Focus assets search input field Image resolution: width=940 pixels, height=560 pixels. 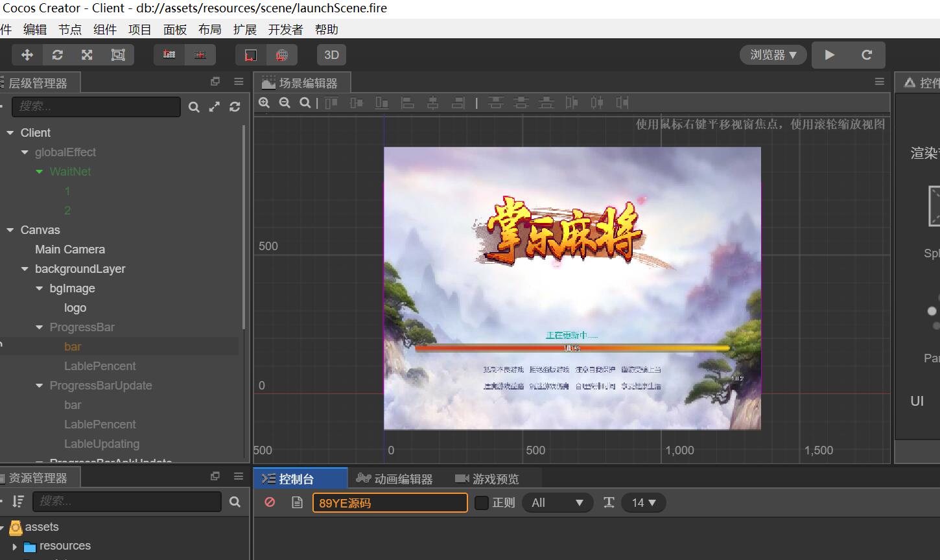pyautogui.click(x=127, y=502)
